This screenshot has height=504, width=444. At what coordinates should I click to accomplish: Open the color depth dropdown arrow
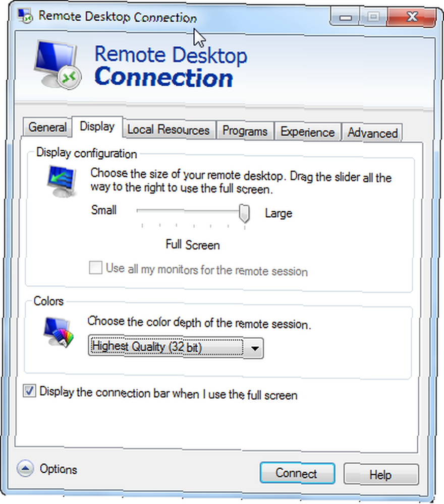click(x=255, y=348)
